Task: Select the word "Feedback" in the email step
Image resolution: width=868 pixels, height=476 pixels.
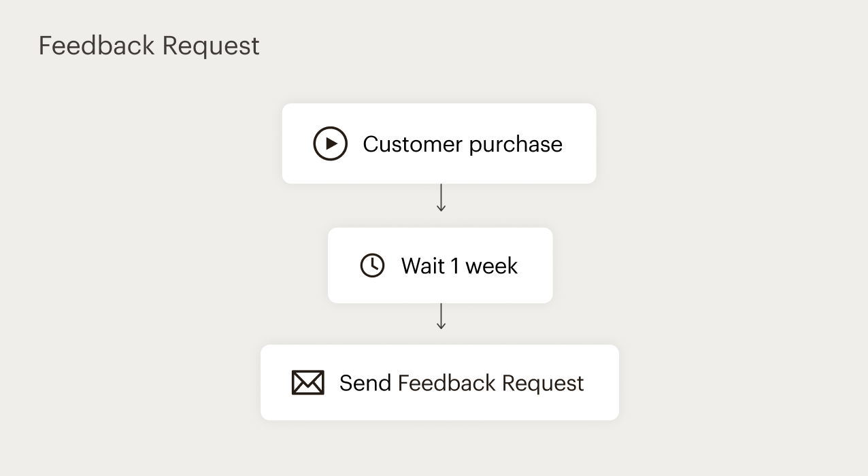Action: 447,383
